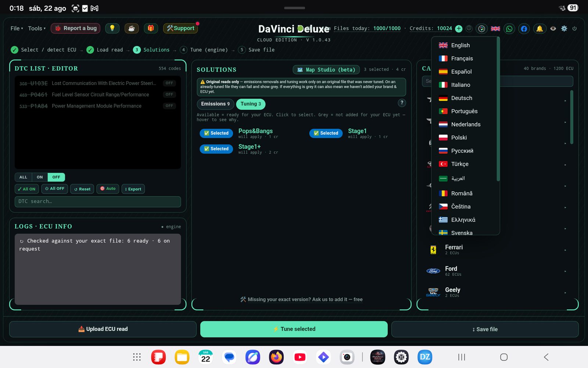Add credits with the green plus icon
The width and height of the screenshot is (588, 368).
coord(459,28)
